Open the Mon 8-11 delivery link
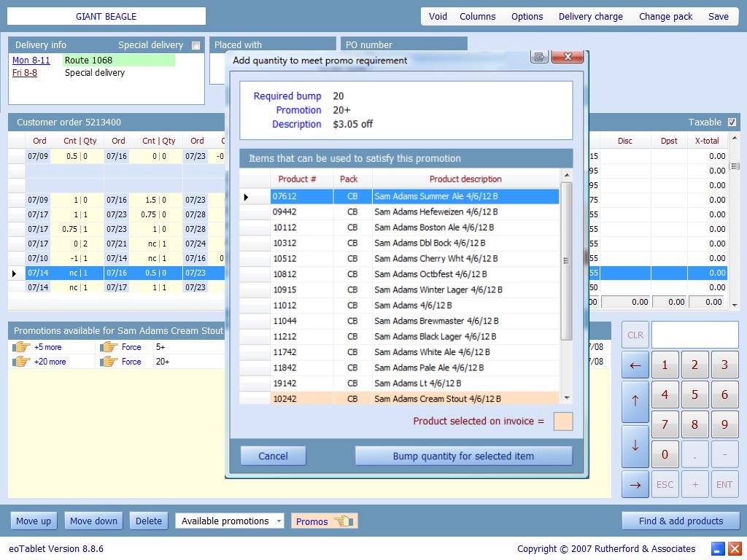The image size is (747, 560). pyautogui.click(x=31, y=61)
